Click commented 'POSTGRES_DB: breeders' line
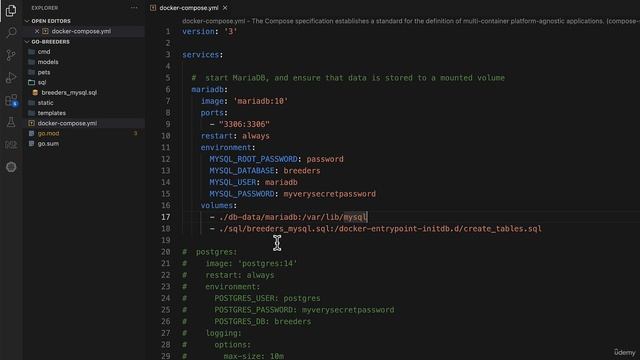This screenshot has height=360, width=640. tap(263, 322)
